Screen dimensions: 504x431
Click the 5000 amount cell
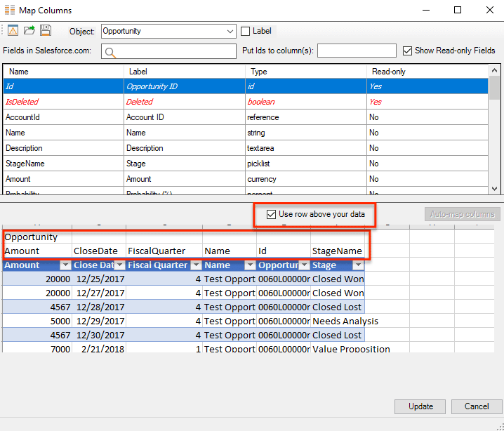(37, 321)
